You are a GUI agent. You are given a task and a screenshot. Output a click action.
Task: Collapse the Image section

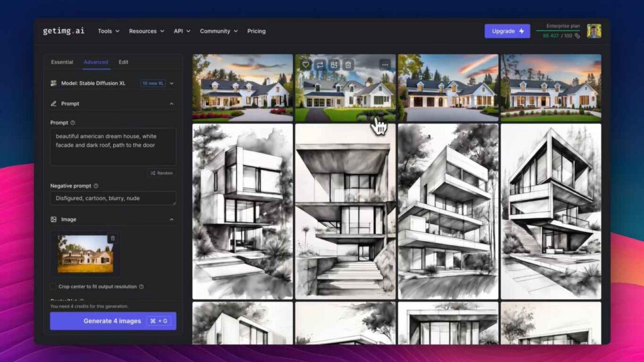172,219
